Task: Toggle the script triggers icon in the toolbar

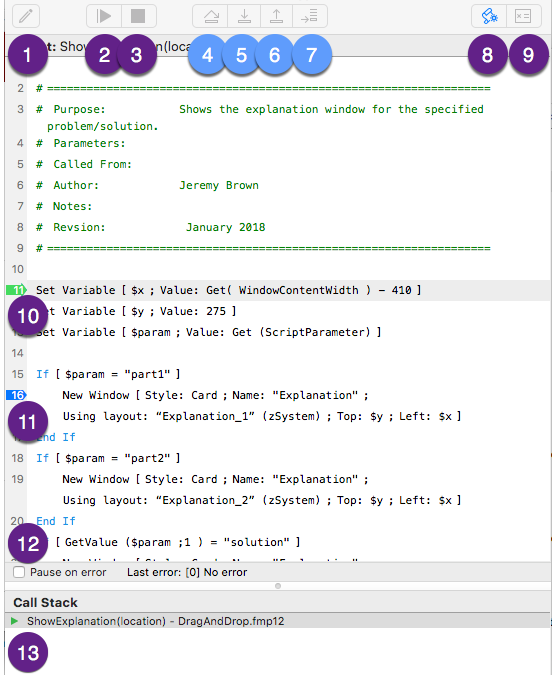Action: tap(489, 16)
